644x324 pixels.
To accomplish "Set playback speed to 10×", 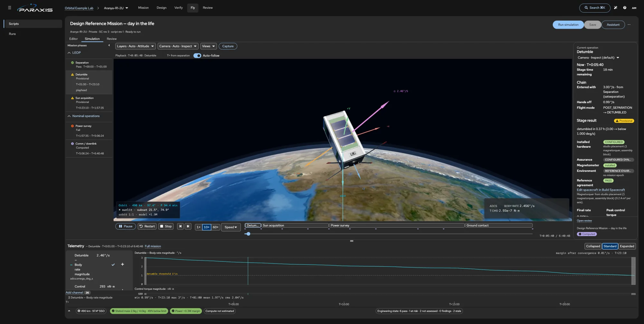I will click(x=207, y=227).
